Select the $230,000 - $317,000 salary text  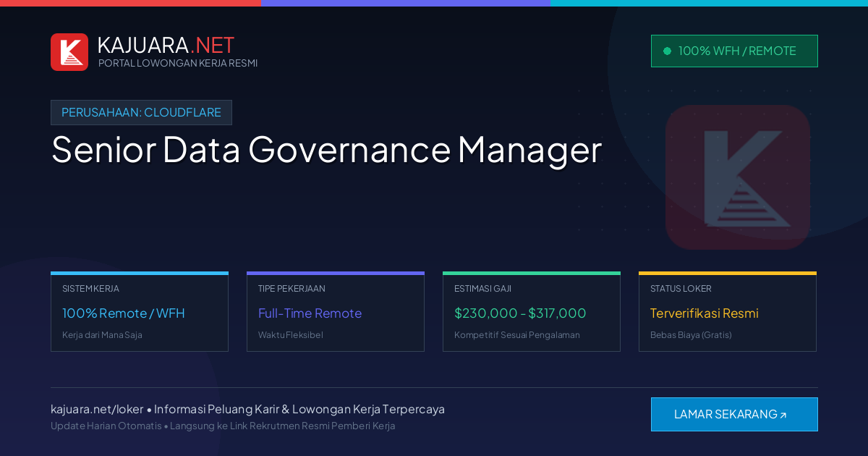(520, 313)
